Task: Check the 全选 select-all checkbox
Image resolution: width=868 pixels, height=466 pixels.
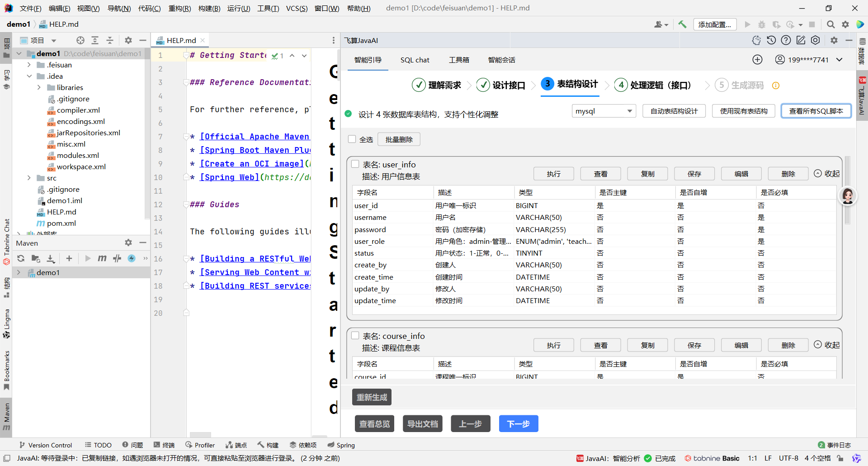Action: click(x=352, y=139)
